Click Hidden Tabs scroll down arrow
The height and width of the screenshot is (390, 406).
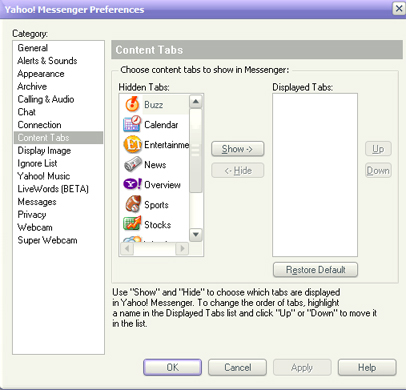[196, 234]
